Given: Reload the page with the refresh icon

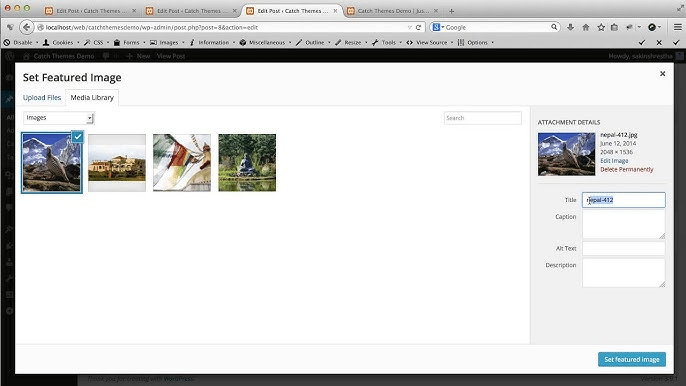Looking at the screenshot, I should (x=418, y=27).
